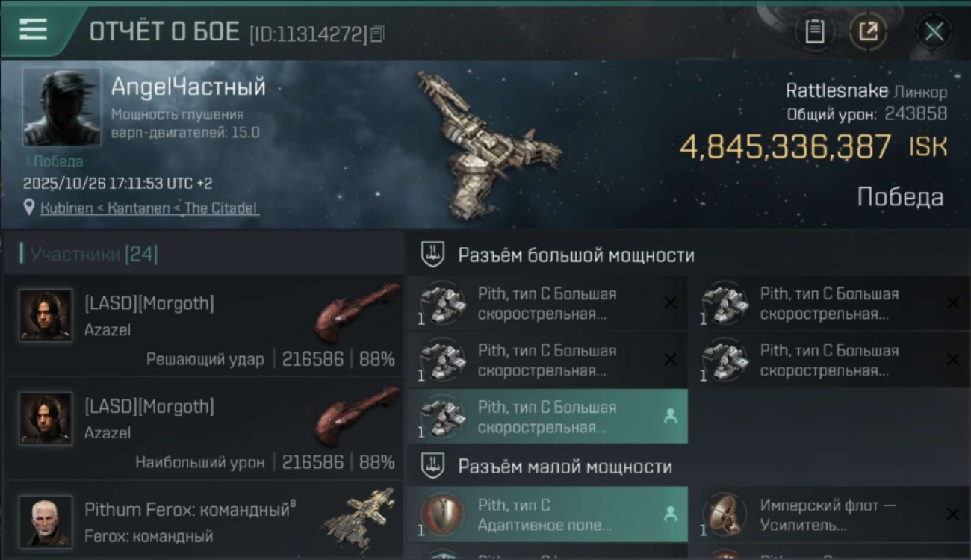Click Azazel portrait in Решающий удар row
The width and height of the screenshot is (971, 560).
pyautogui.click(x=46, y=315)
